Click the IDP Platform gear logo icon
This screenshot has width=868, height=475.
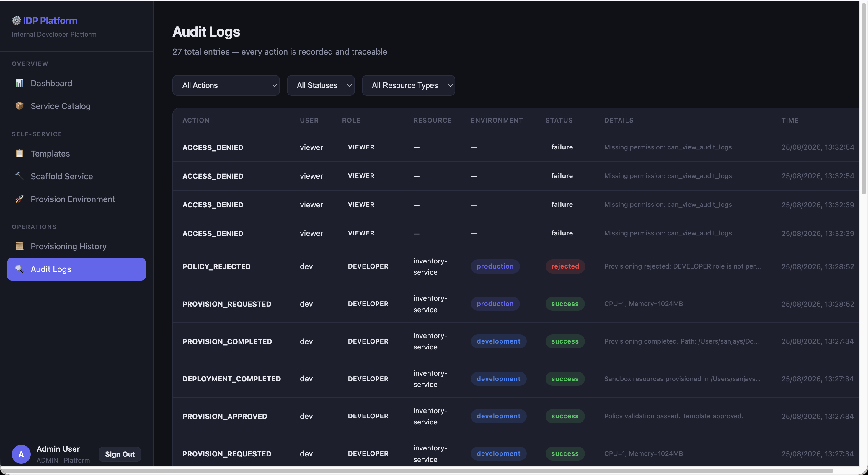pos(17,21)
